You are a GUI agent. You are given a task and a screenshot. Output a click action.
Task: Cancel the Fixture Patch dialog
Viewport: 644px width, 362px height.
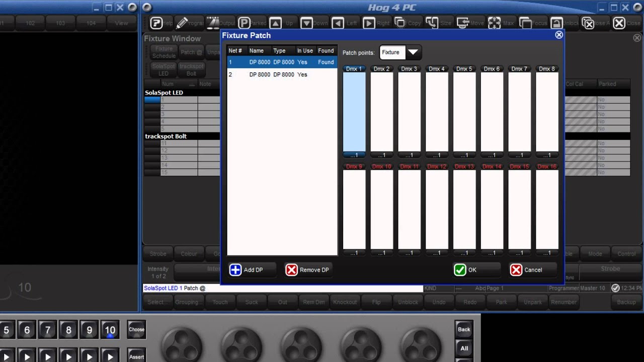coord(532,270)
